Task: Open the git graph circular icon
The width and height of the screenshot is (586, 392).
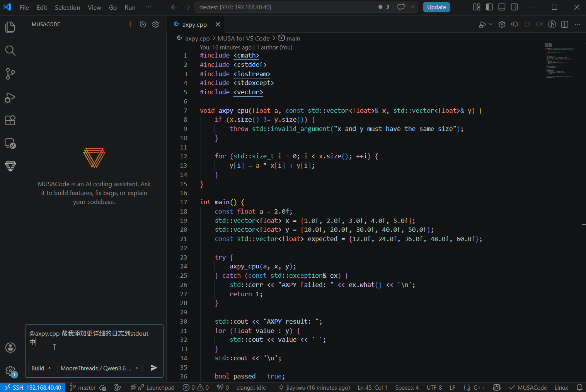Action: pos(552,24)
